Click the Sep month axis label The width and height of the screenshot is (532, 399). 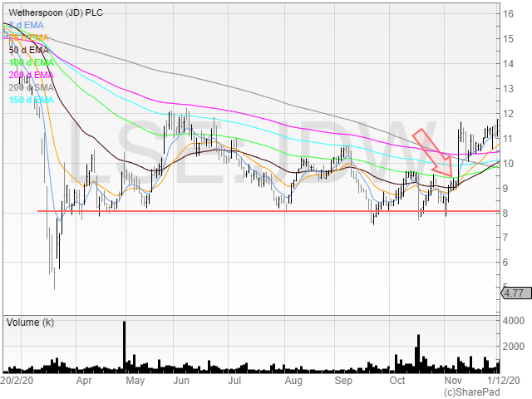[343, 381]
